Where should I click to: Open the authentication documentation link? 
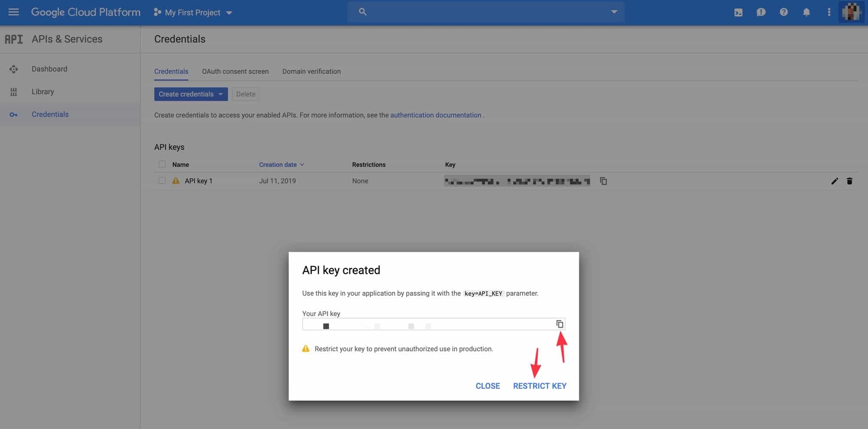[x=436, y=115]
